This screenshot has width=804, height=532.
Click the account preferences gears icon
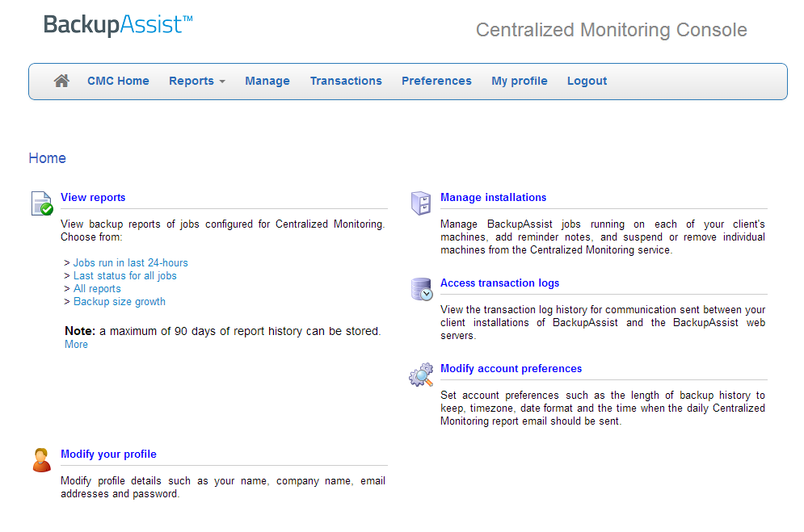[x=421, y=375]
